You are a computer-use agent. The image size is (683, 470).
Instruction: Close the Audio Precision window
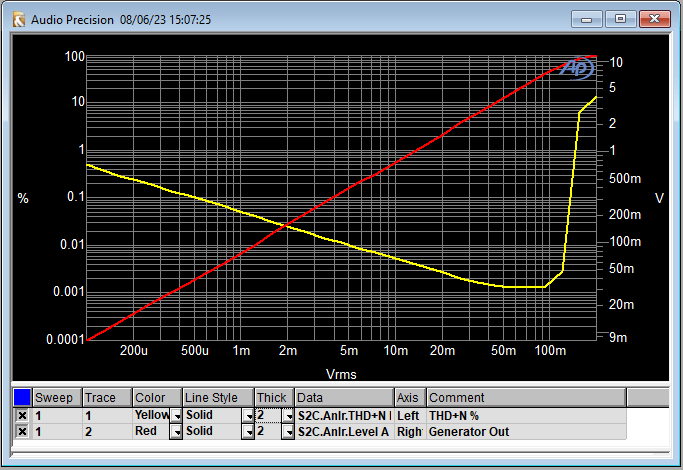pyautogui.click(x=654, y=19)
